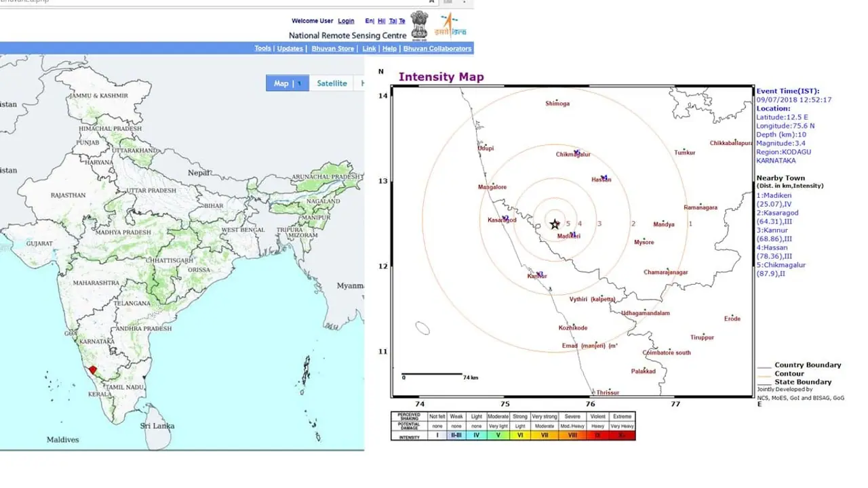Click the Hassan town marker on intensity map
Viewport: 868px width, 488px height.
click(604, 178)
